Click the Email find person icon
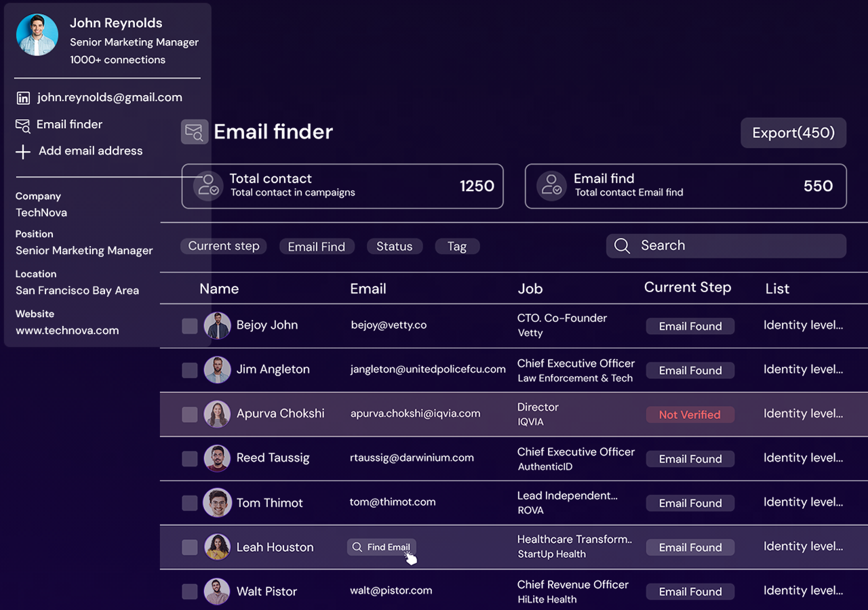 (551, 185)
